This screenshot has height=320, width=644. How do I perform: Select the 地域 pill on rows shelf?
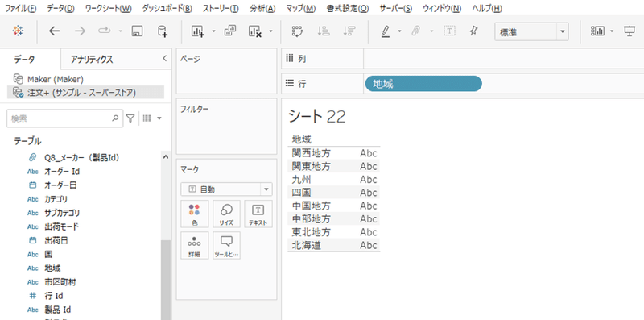(423, 84)
